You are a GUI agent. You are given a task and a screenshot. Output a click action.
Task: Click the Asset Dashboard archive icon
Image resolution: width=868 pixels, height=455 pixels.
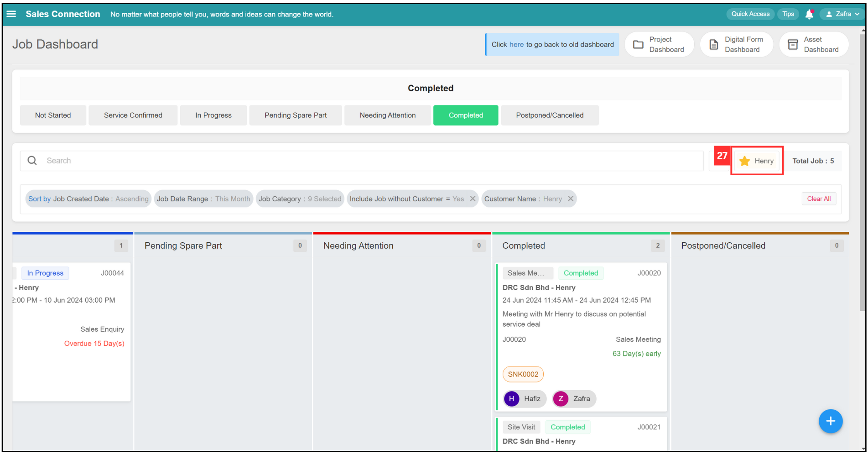(793, 45)
